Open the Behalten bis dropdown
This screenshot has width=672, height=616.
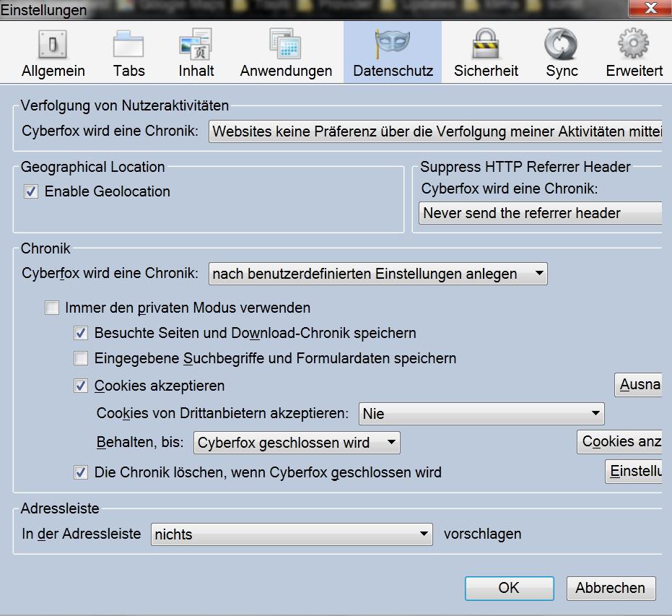297,443
